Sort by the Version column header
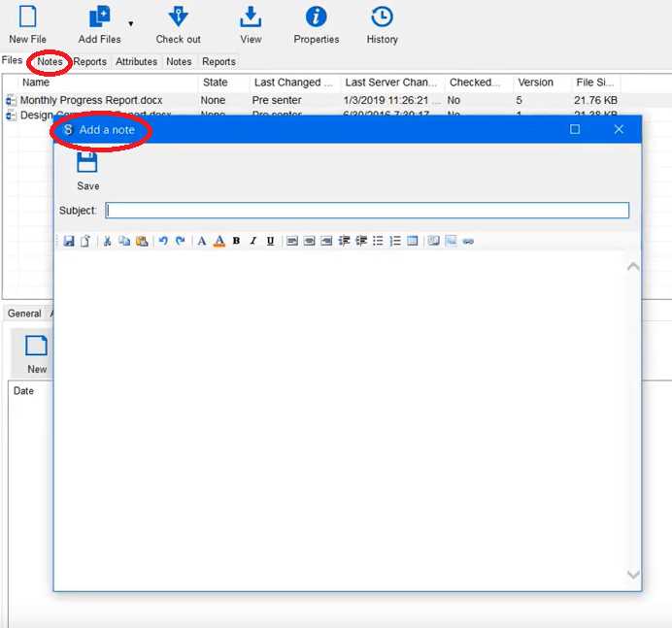The height and width of the screenshot is (628, 672). pyautogui.click(x=536, y=83)
